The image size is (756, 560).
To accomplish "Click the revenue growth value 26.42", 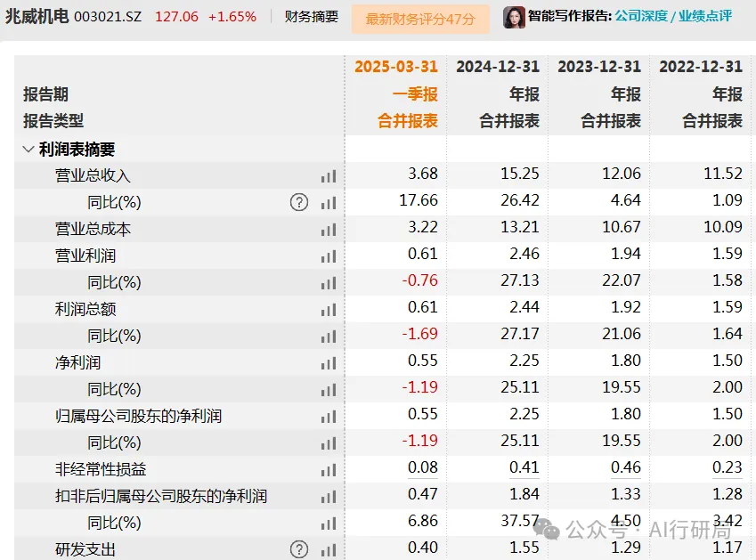I will [520, 200].
